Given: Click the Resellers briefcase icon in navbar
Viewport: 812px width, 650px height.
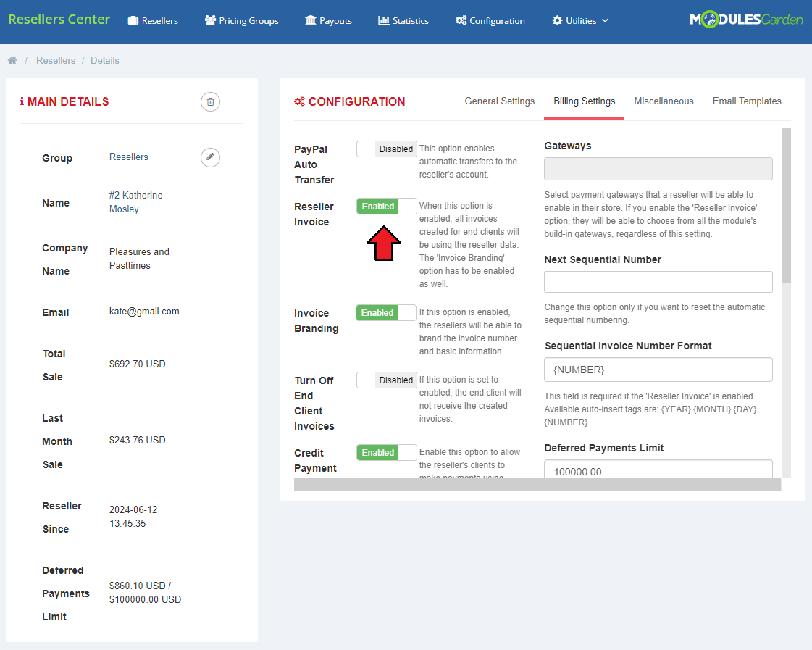Looking at the screenshot, I should [133, 21].
